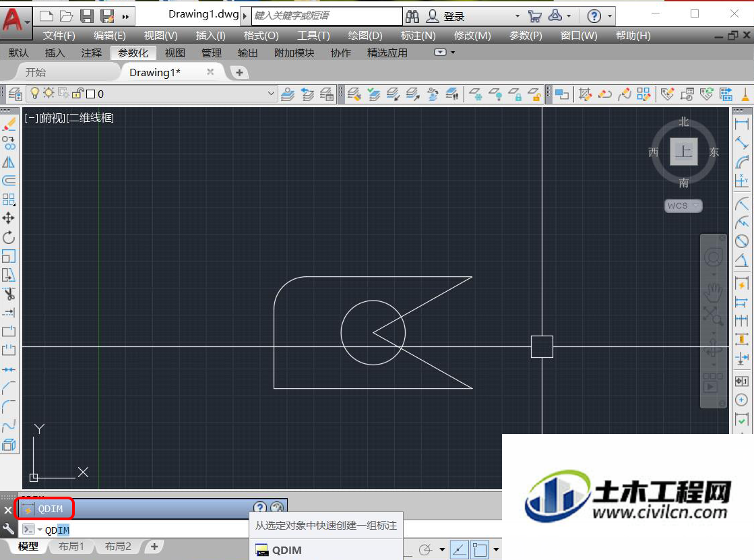Save the drawing with the floppy icon

[87, 16]
